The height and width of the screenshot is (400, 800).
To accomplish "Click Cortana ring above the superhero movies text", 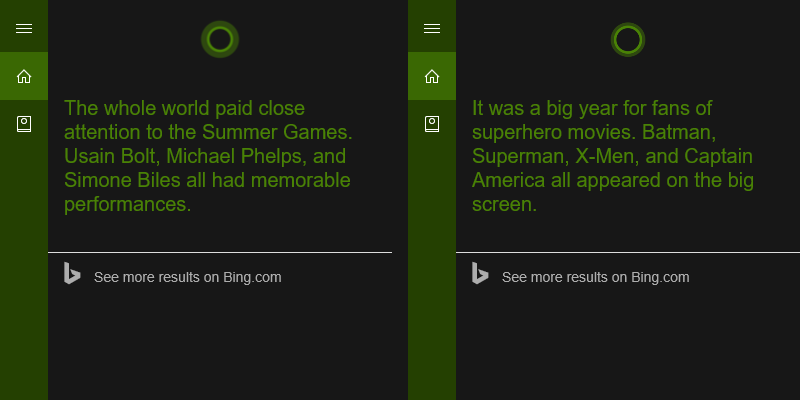I will (x=628, y=39).
